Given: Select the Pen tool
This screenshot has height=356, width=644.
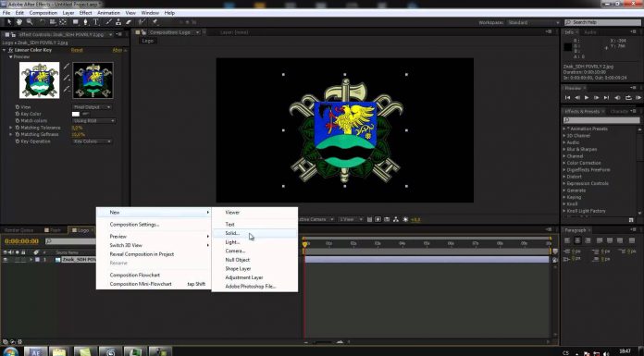Looking at the screenshot, I should pyautogui.click(x=85, y=22).
